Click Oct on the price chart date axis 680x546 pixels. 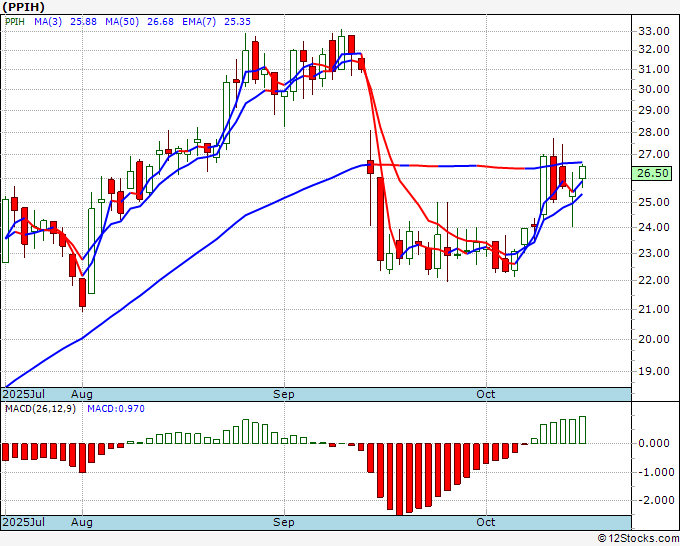point(486,394)
